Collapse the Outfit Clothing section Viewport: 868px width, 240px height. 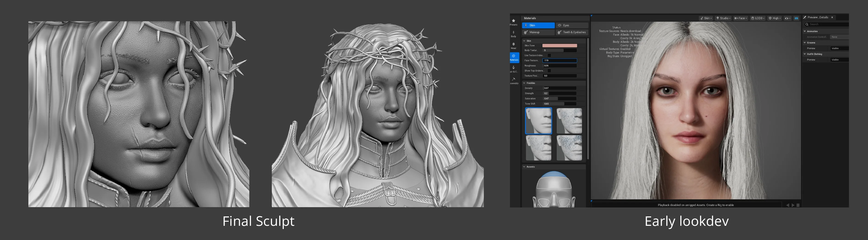pos(805,54)
